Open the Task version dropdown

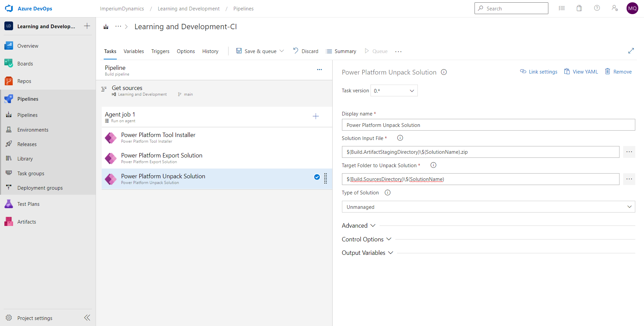pyautogui.click(x=393, y=90)
